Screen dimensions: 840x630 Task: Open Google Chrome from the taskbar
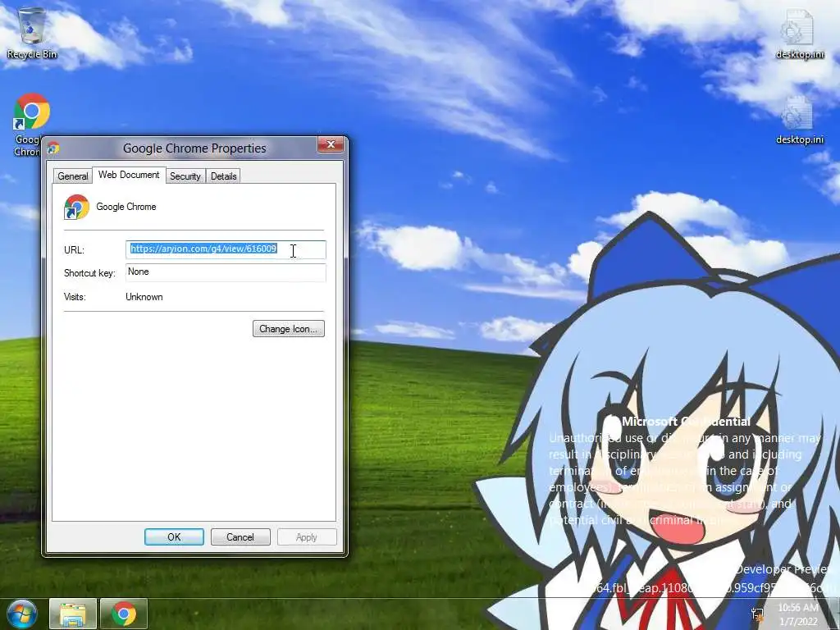[x=123, y=614]
